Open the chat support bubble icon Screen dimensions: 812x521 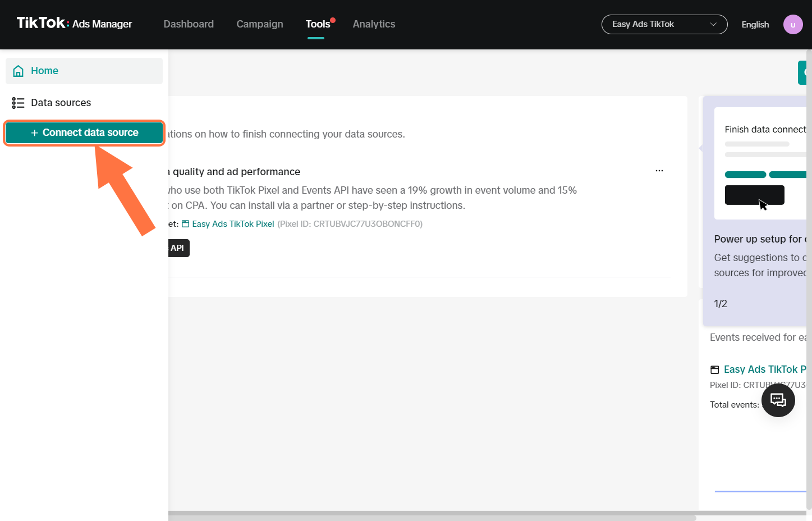point(778,400)
